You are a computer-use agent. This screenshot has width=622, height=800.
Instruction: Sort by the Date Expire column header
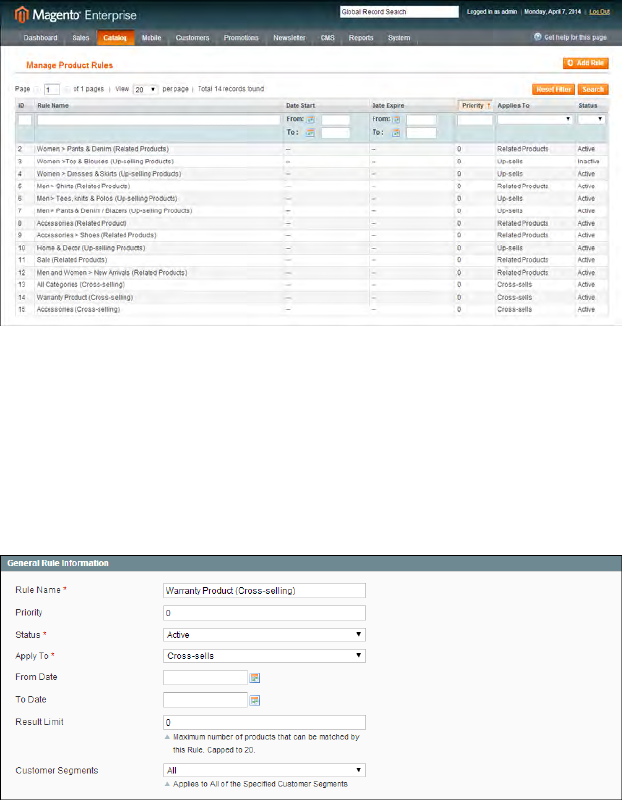388,106
